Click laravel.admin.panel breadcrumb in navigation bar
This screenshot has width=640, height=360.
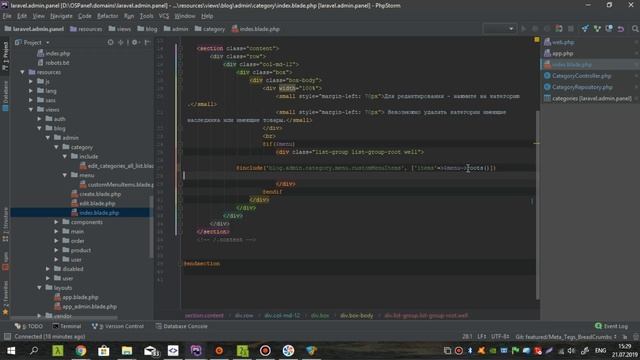(x=34, y=29)
